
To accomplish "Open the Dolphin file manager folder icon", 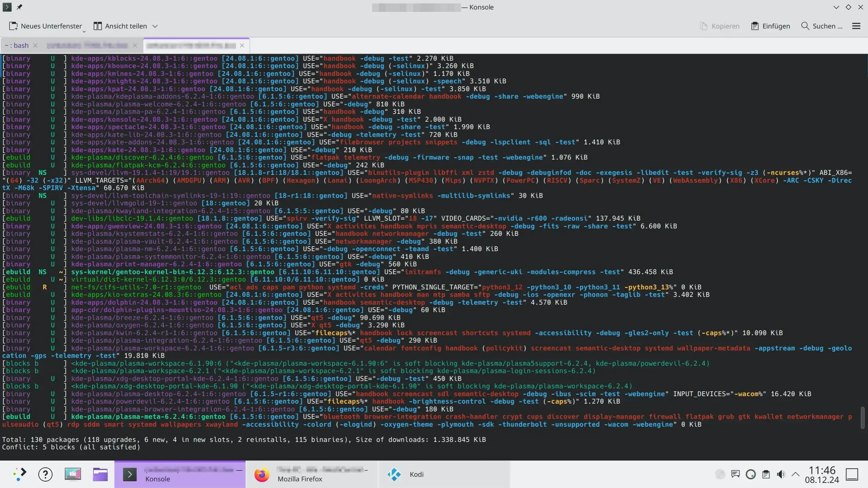I will 100,474.
